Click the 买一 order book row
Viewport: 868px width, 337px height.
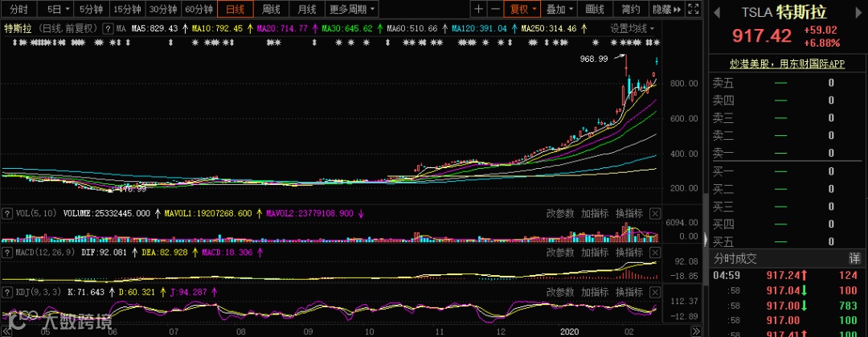pyautogui.click(x=788, y=171)
